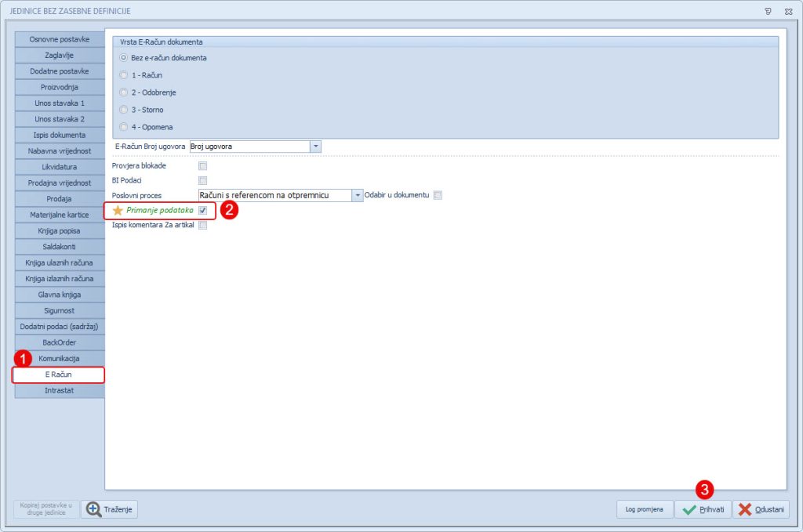Open the E-Račun Broj ugovora dropdown

pos(315,147)
